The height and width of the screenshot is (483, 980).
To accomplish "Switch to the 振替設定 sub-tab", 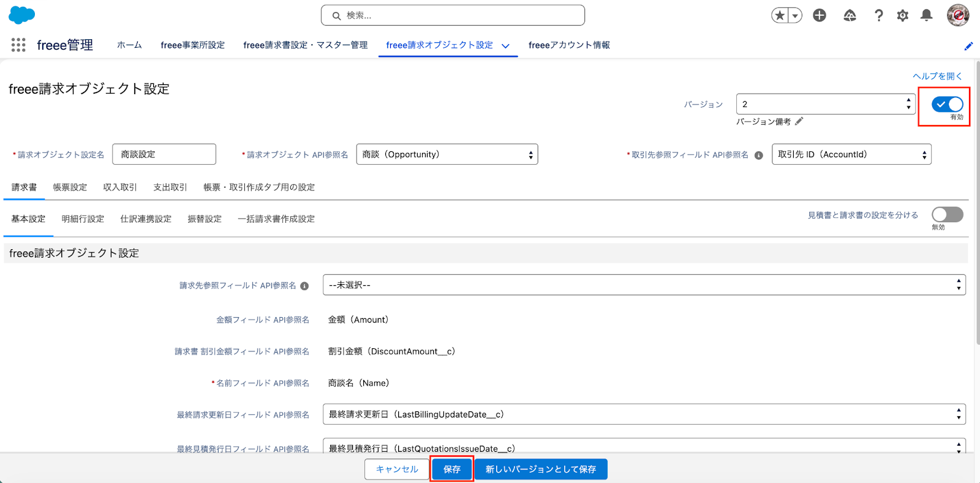I will [x=205, y=219].
